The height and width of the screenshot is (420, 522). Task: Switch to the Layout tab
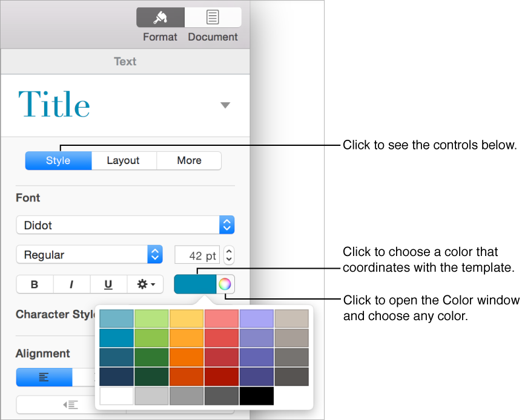[x=124, y=160]
